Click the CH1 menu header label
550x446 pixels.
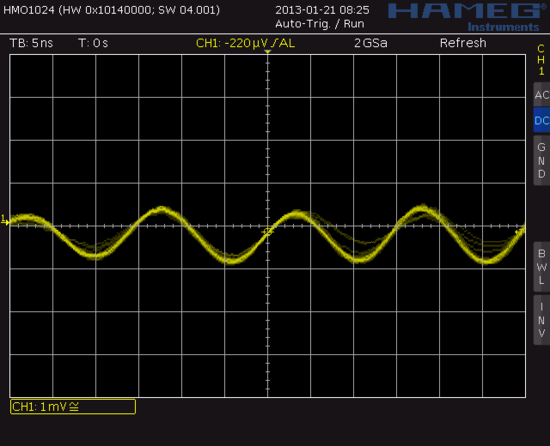point(541,60)
